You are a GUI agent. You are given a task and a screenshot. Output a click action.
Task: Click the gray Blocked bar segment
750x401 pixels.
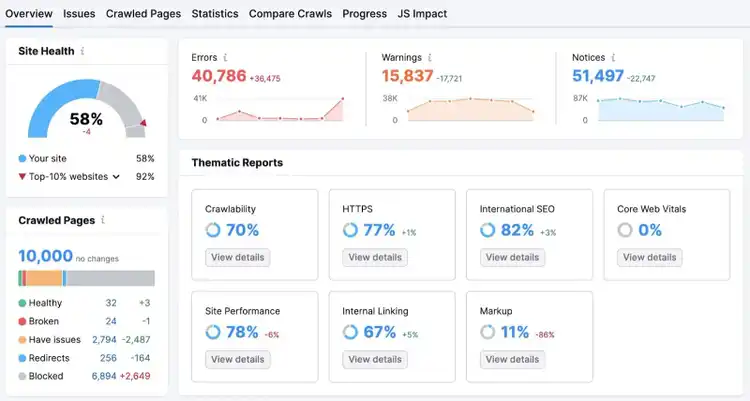click(110, 278)
